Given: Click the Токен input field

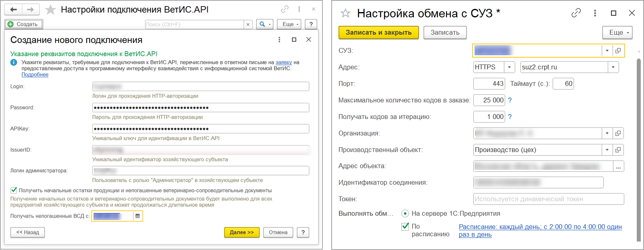Looking at the screenshot, I should point(549,199).
